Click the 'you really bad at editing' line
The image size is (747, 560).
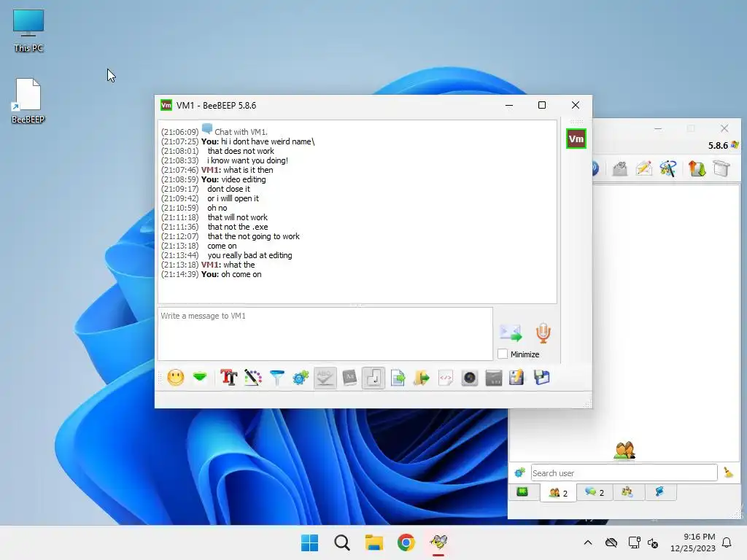coord(249,255)
